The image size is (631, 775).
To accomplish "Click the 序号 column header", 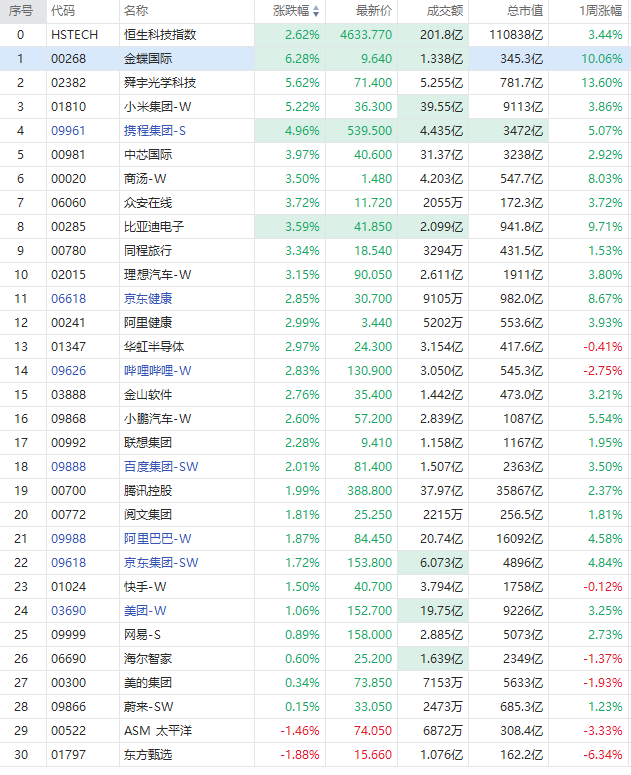I will 20,11.
